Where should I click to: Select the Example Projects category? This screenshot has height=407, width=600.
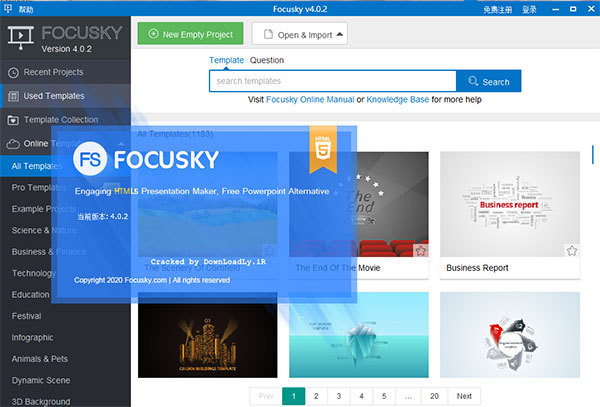65,209
